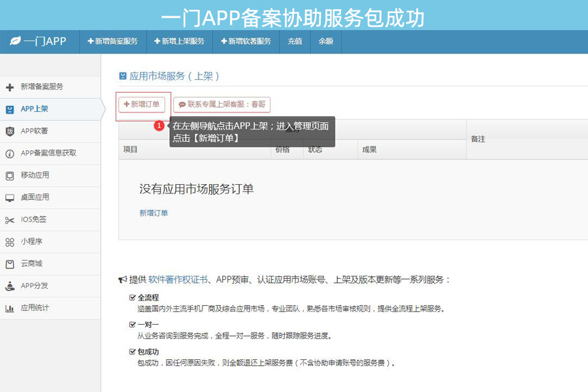Click the chat bubble icon in 联系专属上架客服

coord(182,105)
